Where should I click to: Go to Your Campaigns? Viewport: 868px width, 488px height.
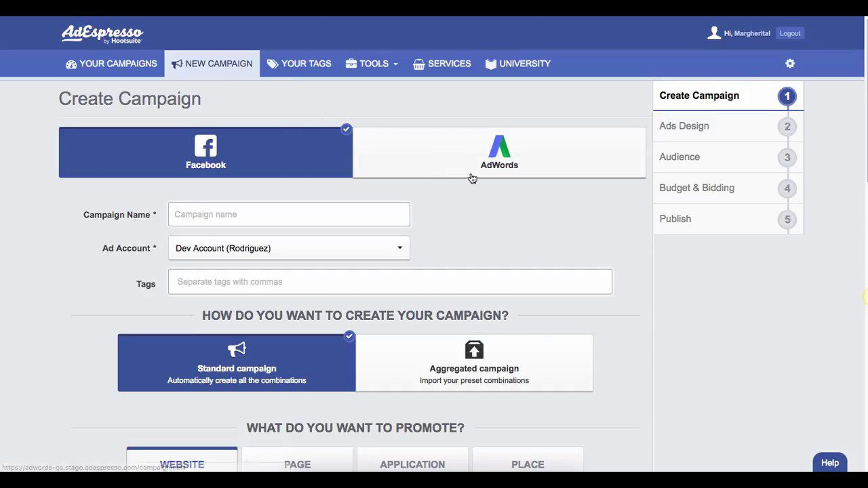[x=111, y=64]
